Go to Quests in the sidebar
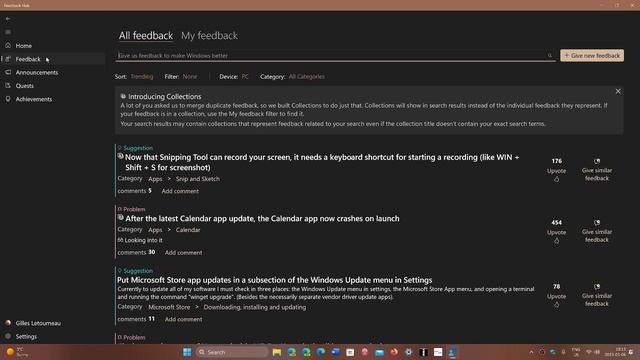Image resolution: width=640 pixels, height=360 pixels. coord(53,86)
